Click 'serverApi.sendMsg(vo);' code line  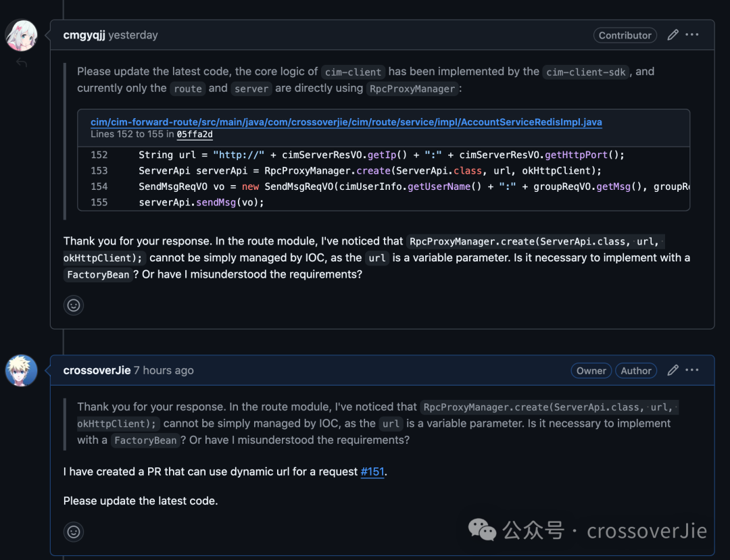pos(201,203)
